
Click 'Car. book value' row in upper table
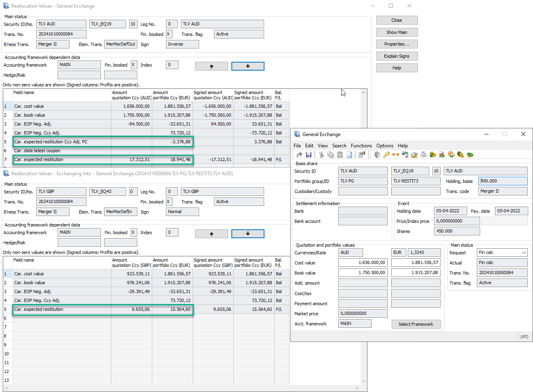click(x=146, y=115)
